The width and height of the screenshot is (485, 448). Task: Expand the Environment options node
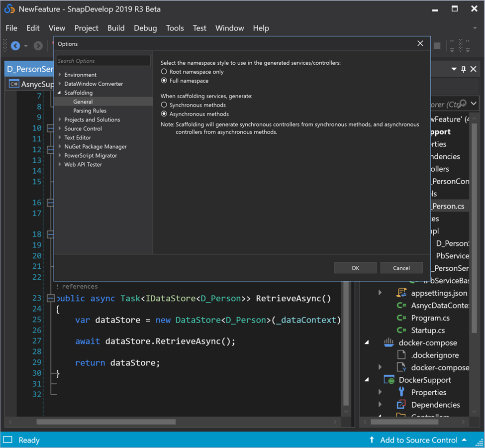coord(60,75)
